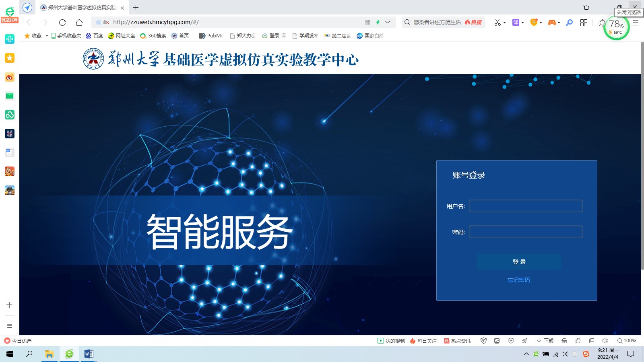Click the browser back arrow

pyautogui.click(x=29, y=23)
